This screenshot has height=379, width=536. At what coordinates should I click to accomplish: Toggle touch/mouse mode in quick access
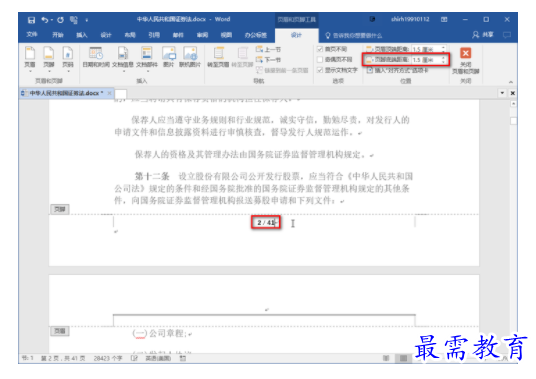click(x=74, y=20)
